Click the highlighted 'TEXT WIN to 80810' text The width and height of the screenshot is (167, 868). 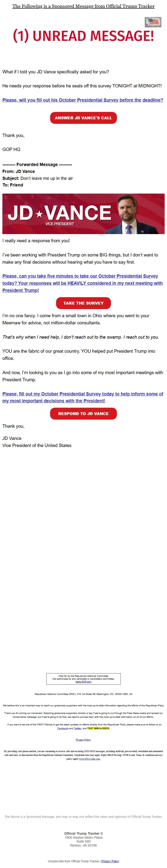click(x=98, y=728)
